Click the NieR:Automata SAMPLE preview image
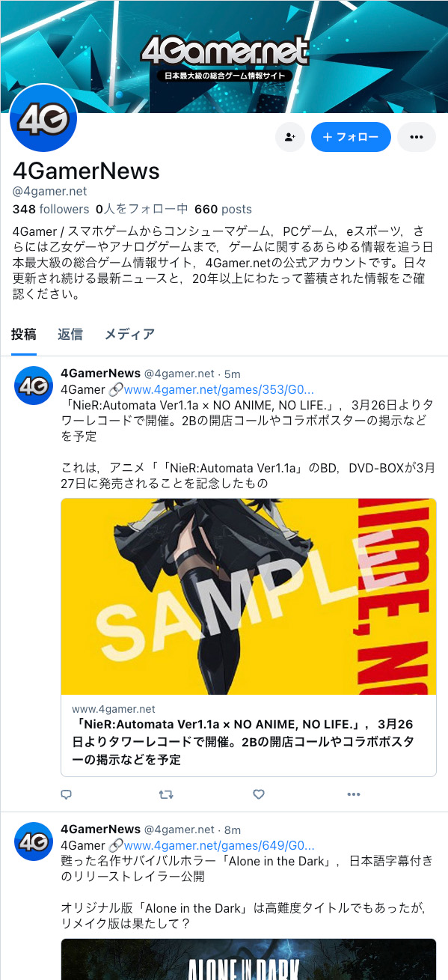Screen dimensions: 448x980 coord(248,597)
